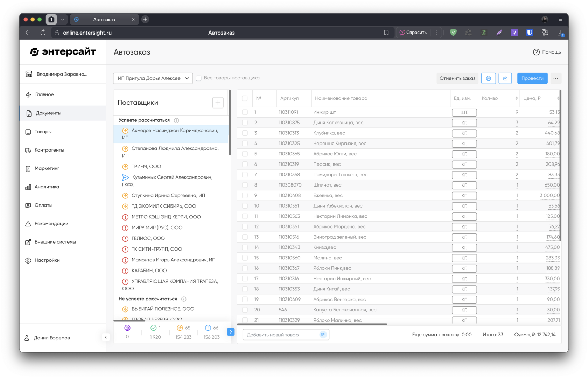Click the download order icon button
The image size is (588, 378).
[x=505, y=78]
